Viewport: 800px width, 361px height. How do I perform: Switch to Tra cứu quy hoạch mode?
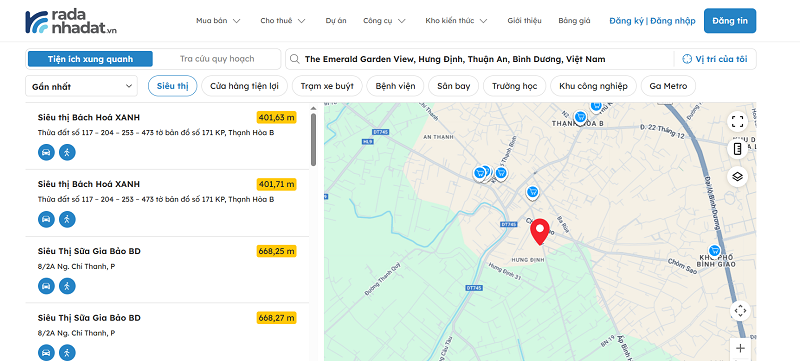click(x=217, y=59)
